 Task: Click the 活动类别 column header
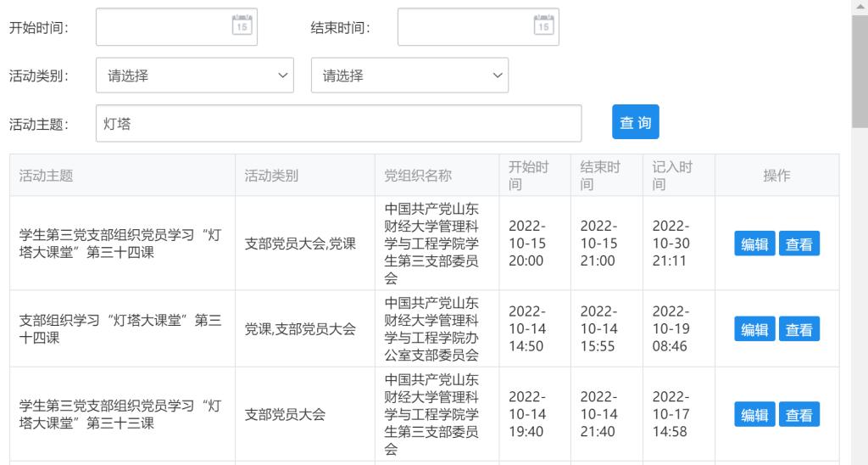coord(271,176)
